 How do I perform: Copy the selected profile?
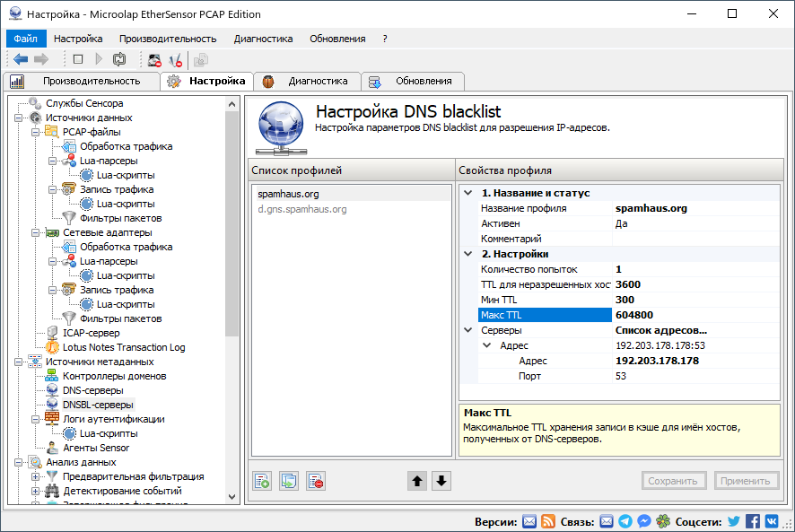[x=288, y=480]
